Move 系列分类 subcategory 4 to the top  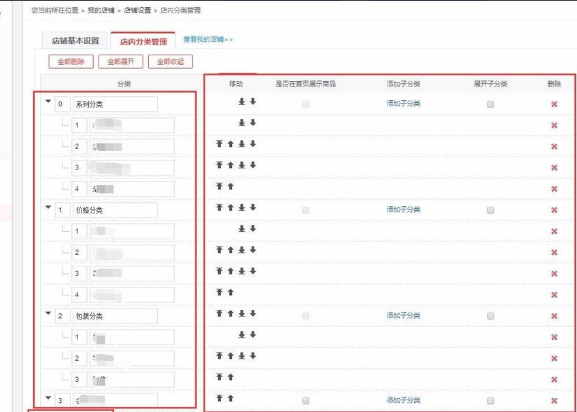tap(220, 187)
